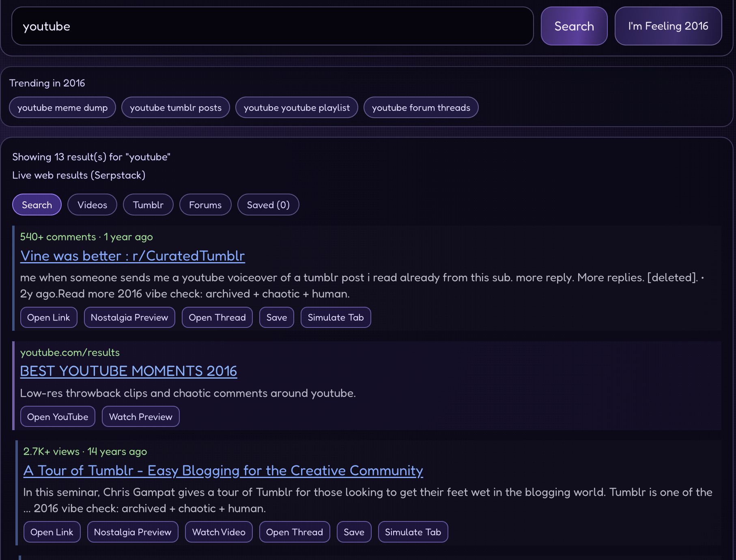736x560 pixels.
Task: Click the Watch Video button
Action: point(219,532)
